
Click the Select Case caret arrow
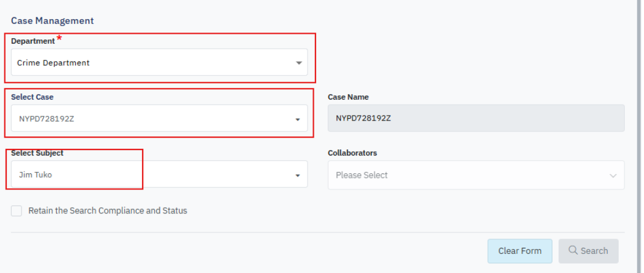pyautogui.click(x=297, y=119)
